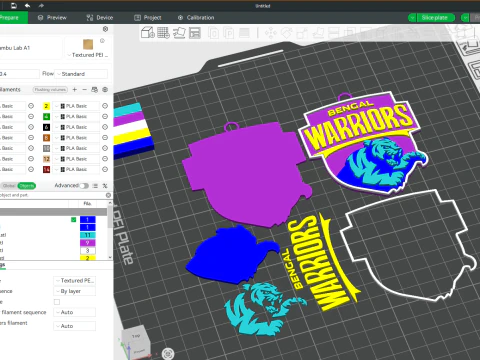Click the object and part search field
480x360 pixels.
tap(53, 195)
